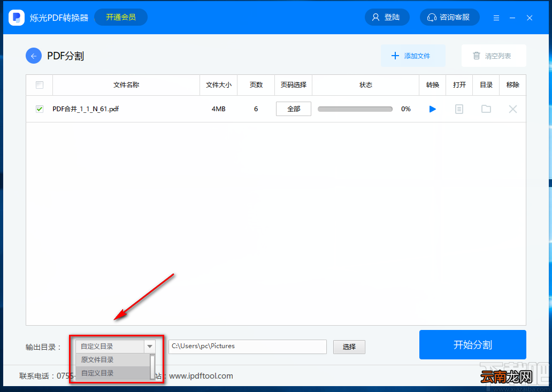Open the output folder icon in file row
Image resolution: width=552 pixels, height=392 pixels.
486,109
